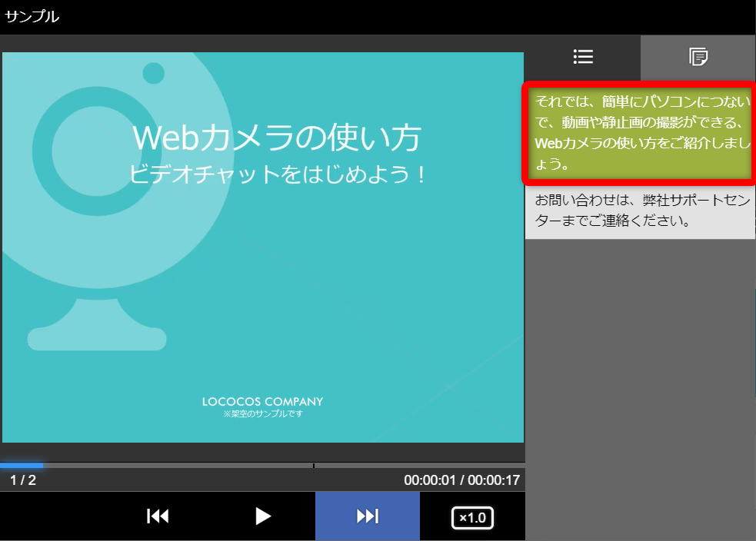This screenshot has height=541, width=756.
Task: Click the 1 / 2 slide counter
Action: pos(23,480)
